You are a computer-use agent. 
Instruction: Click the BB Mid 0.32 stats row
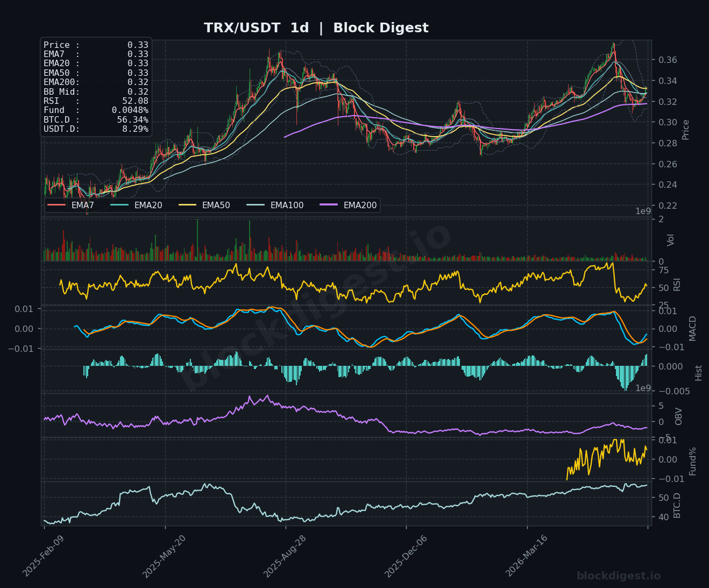96,91
